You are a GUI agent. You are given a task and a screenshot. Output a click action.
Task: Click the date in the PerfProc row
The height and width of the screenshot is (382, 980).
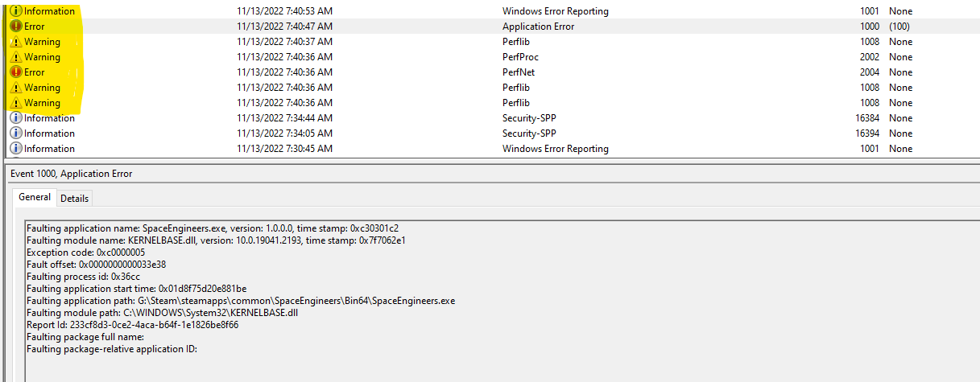click(x=285, y=57)
